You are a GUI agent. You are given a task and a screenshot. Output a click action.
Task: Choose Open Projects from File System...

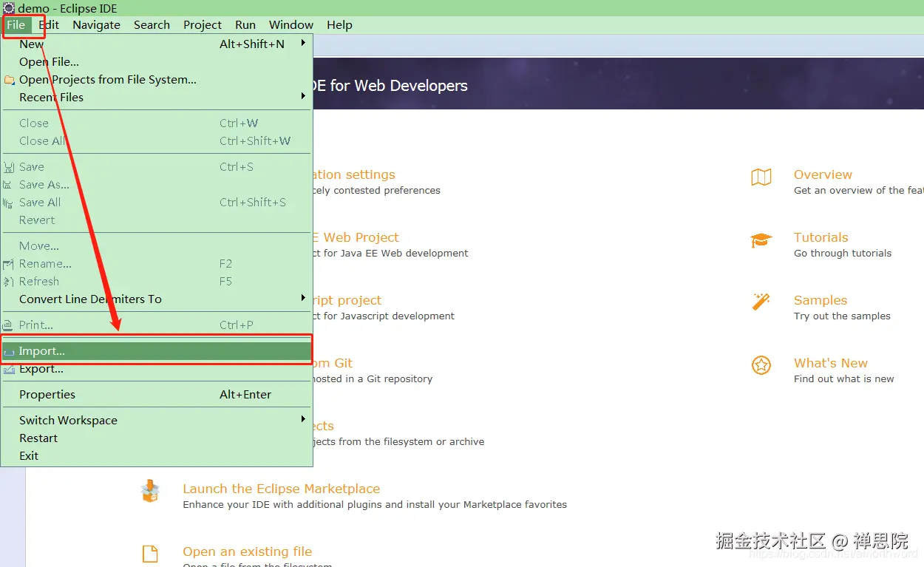pyautogui.click(x=156, y=79)
